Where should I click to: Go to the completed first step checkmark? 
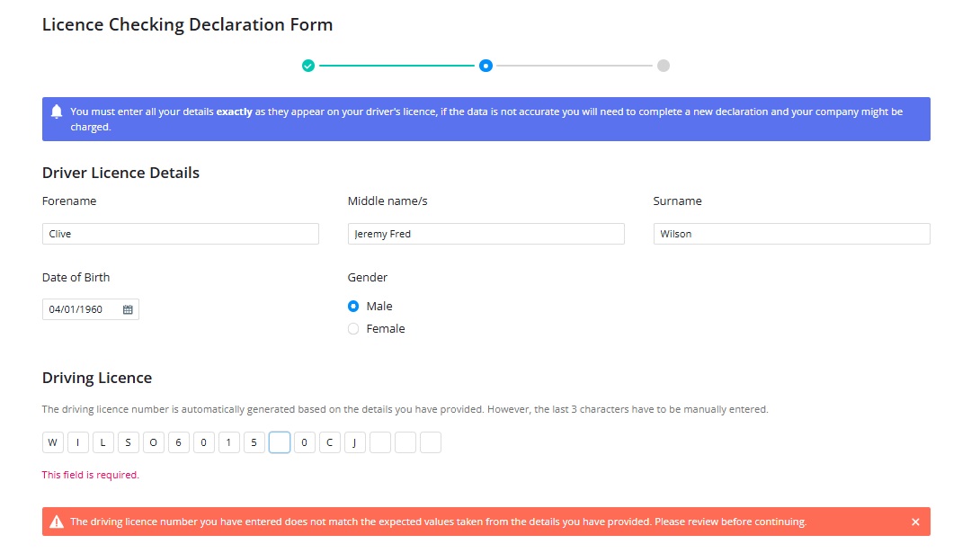[x=308, y=66]
